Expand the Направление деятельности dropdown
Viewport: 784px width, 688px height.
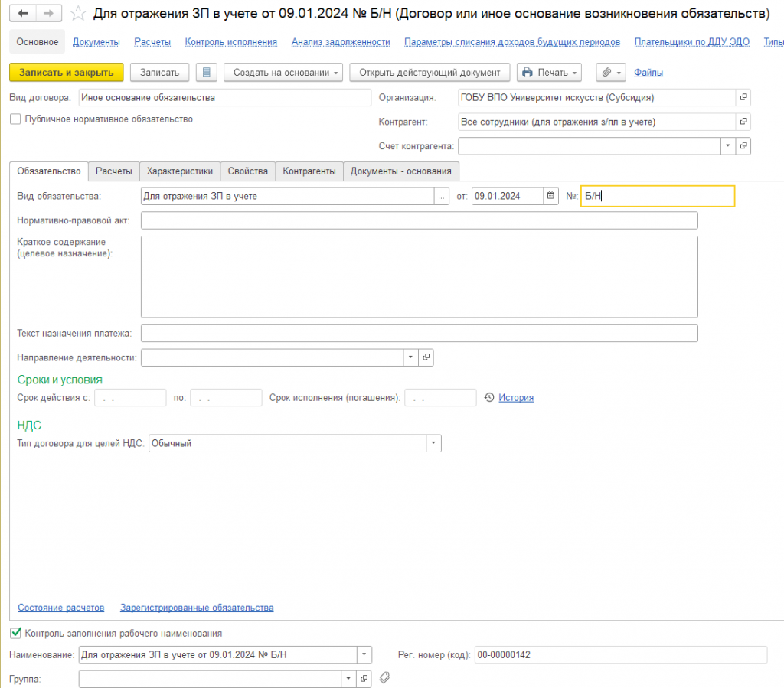410,357
